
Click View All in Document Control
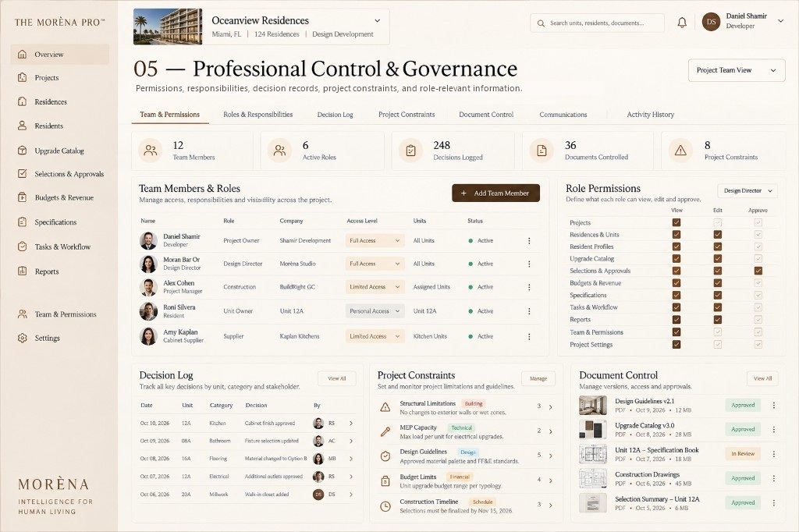(763, 378)
